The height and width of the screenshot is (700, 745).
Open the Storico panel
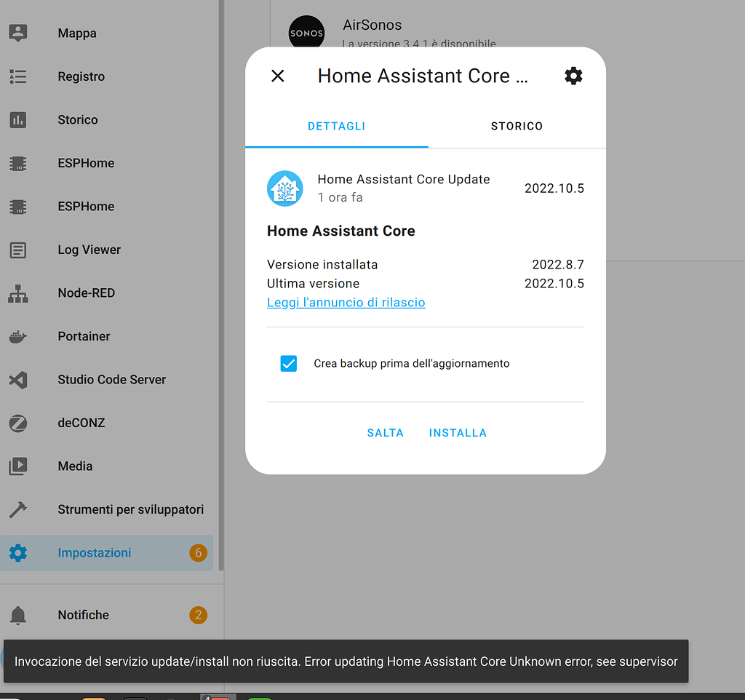[77, 119]
